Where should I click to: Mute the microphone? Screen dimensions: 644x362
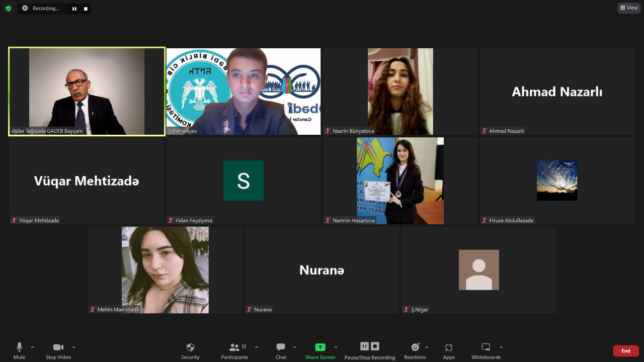pyautogui.click(x=20, y=347)
